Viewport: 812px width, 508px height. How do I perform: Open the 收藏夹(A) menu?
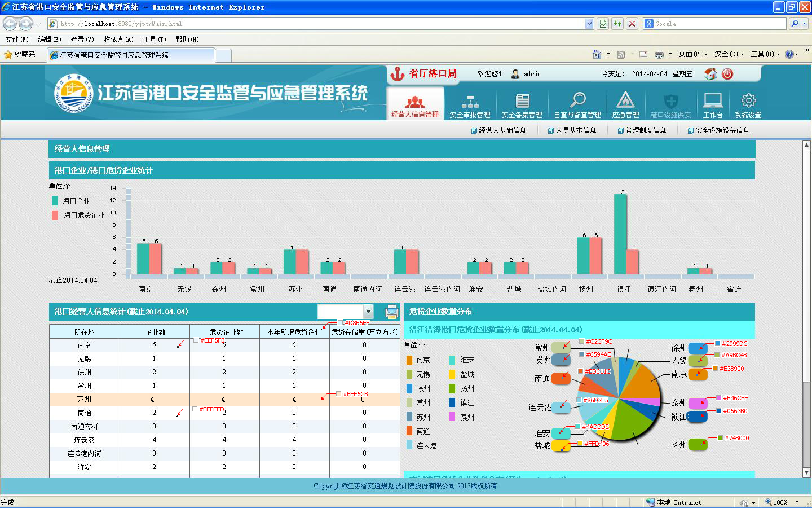coord(118,40)
